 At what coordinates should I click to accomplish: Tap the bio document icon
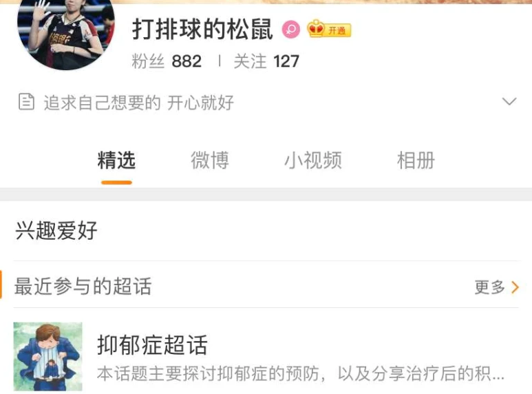(26, 101)
